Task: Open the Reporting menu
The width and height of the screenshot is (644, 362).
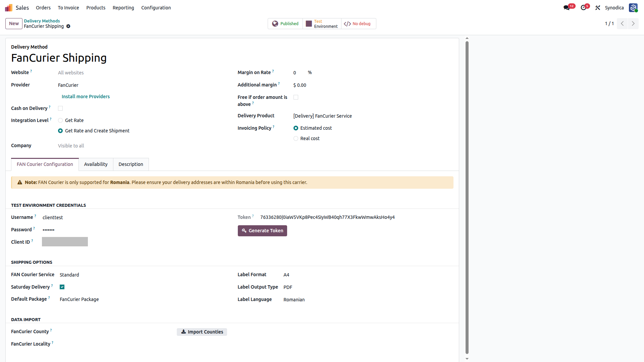Action: pyautogui.click(x=123, y=8)
